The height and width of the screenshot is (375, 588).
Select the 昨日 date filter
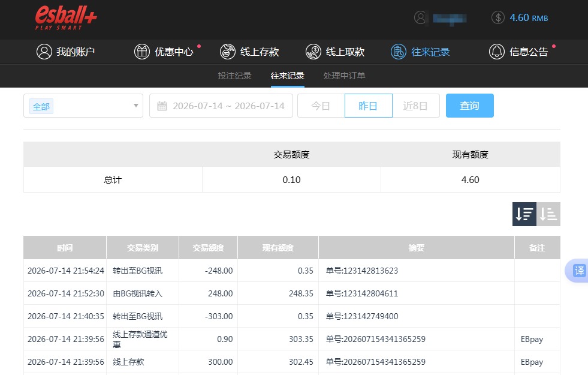coord(368,106)
